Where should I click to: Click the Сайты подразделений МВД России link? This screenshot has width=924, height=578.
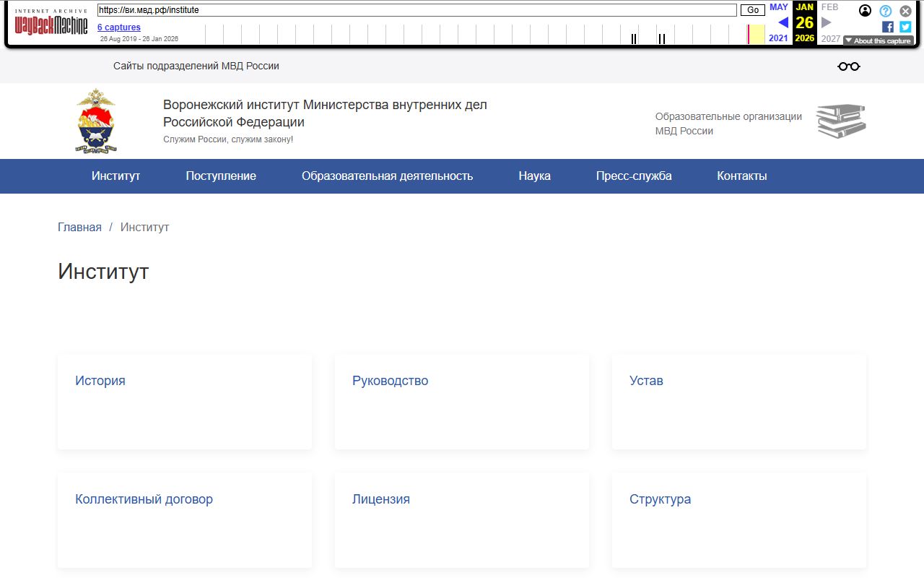(x=196, y=66)
